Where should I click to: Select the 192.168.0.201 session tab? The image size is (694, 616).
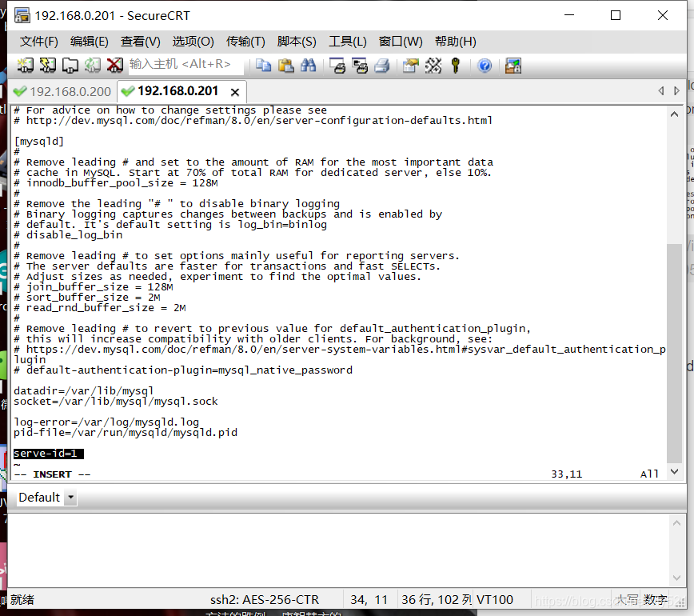coord(177,90)
